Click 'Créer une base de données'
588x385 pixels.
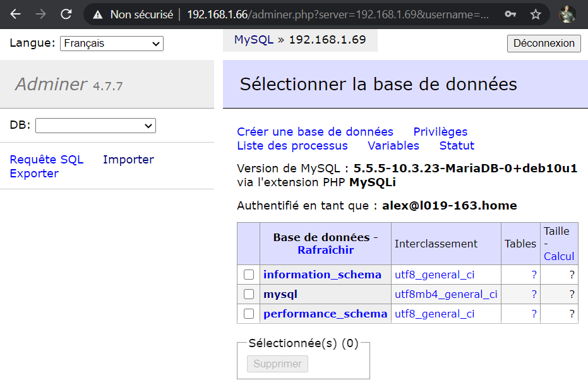click(x=314, y=132)
